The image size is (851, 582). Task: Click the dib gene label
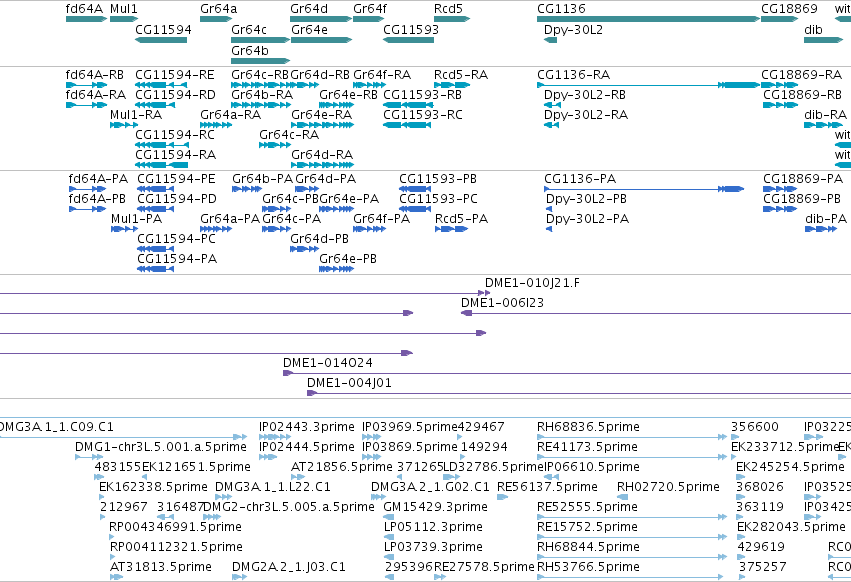(x=813, y=29)
